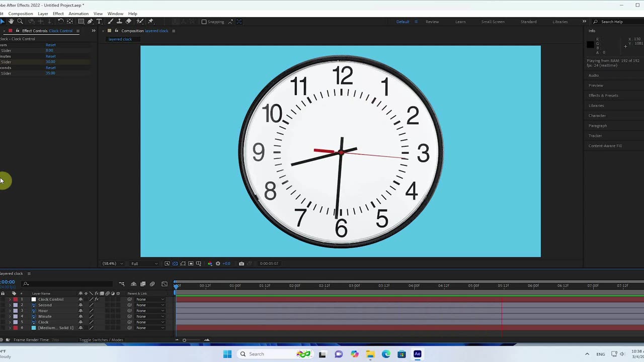
Task: Click the Search Help input field
Action: click(x=617, y=22)
